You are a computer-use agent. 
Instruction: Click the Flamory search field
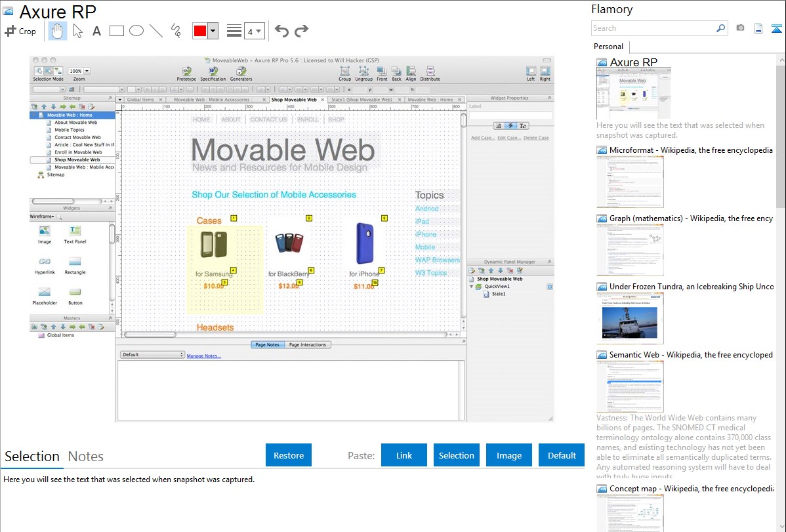point(653,28)
